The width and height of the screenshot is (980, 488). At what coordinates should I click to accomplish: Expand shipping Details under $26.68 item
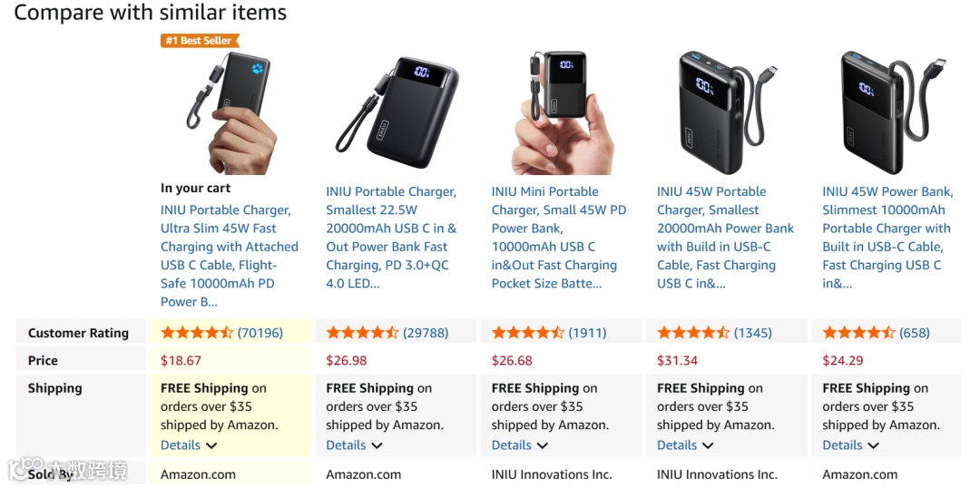(520, 445)
